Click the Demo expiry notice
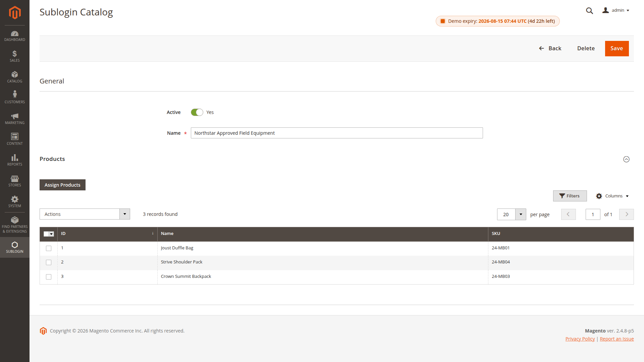 (497, 21)
